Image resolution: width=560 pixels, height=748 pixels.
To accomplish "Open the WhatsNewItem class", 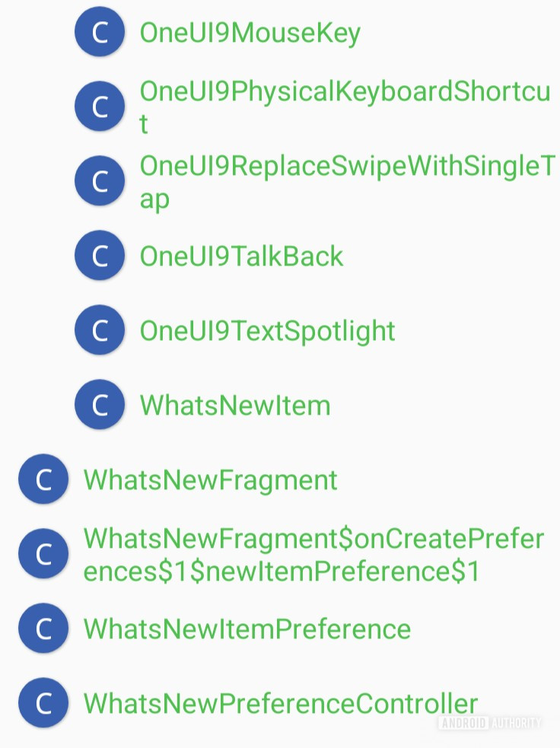I will point(234,406).
